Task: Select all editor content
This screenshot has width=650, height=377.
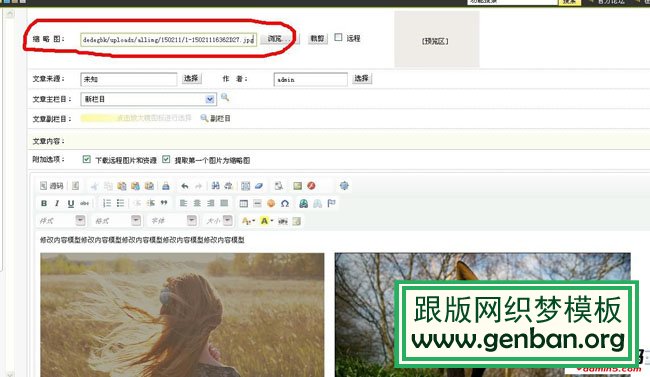Action: [245, 186]
